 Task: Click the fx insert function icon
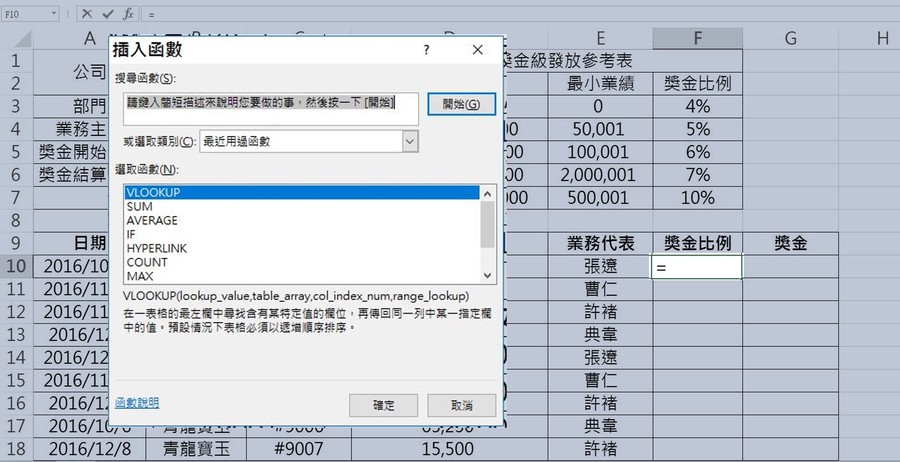coord(129,14)
